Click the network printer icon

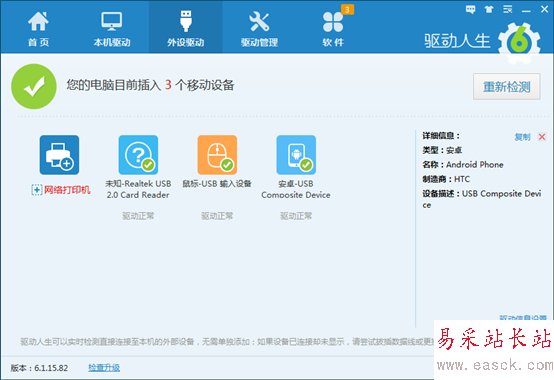coord(59,155)
